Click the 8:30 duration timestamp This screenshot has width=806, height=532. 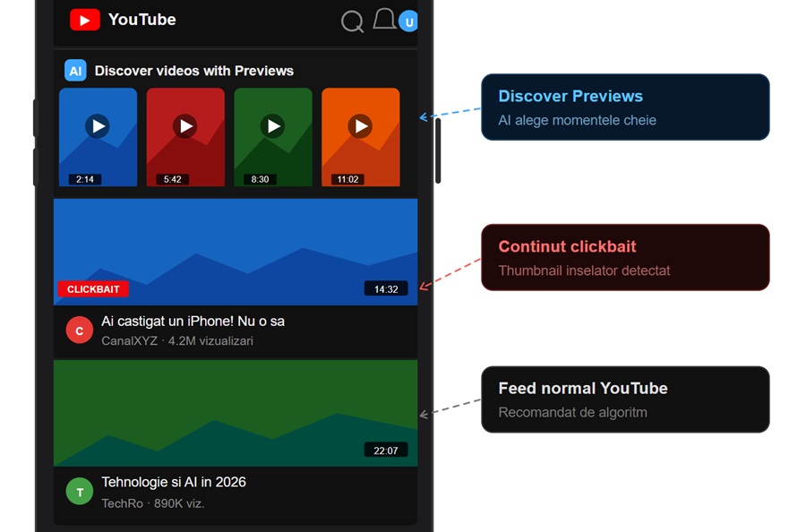click(260, 178)
